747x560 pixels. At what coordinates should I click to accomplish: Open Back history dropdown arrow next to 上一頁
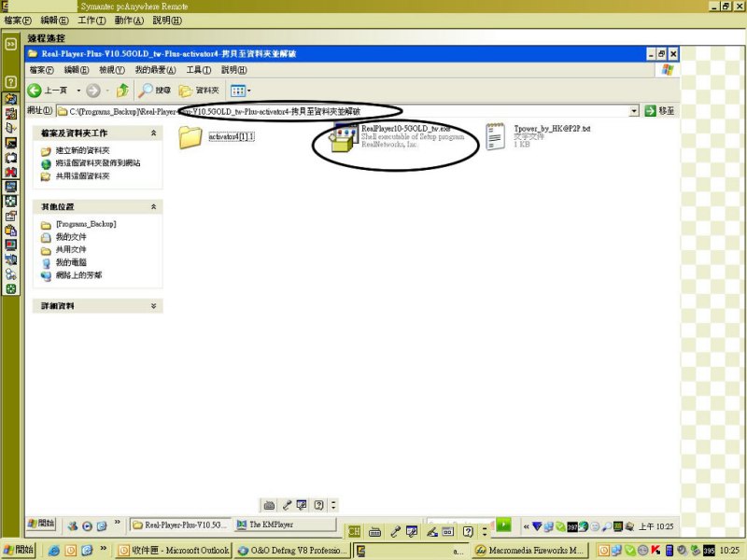click(78, 90)
